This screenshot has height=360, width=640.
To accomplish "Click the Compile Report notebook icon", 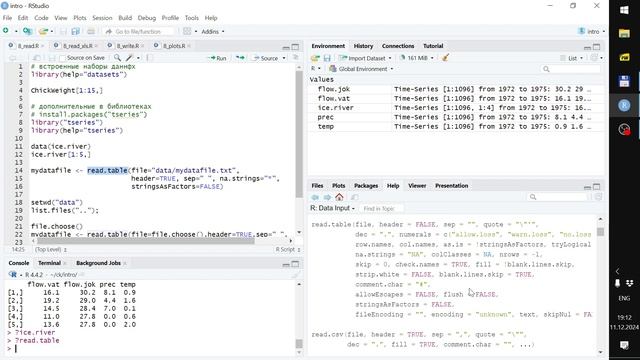I will pos(149,58).
